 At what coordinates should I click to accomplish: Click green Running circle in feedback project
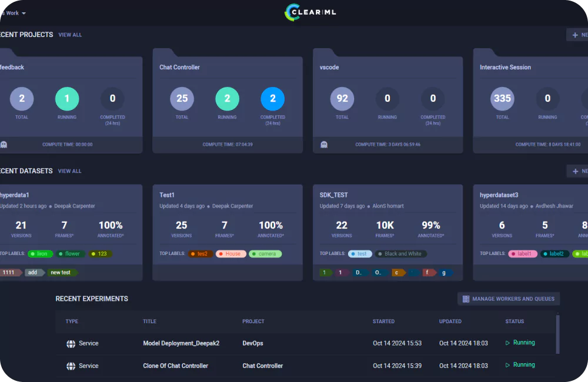[67, 99]
